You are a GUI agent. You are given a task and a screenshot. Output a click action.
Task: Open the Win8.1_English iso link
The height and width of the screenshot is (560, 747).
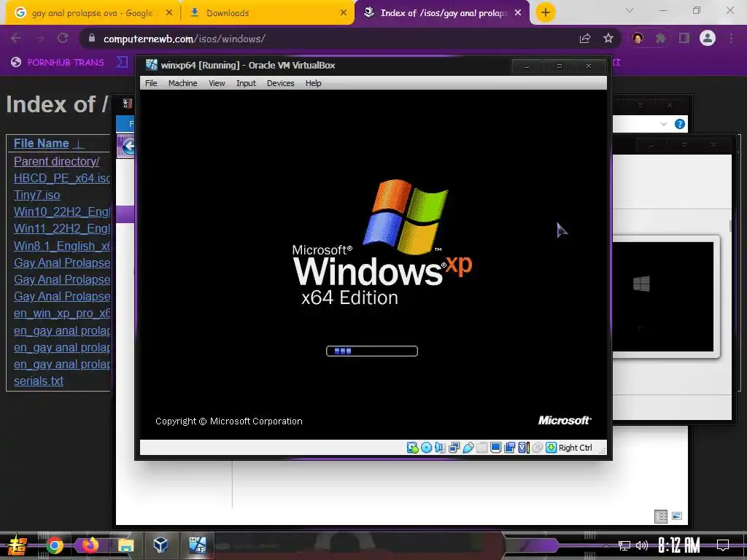[61, 246]
